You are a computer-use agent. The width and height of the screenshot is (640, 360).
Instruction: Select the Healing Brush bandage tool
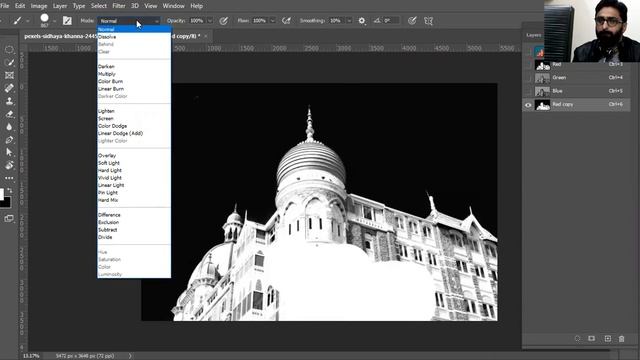[x=9, y=88]
